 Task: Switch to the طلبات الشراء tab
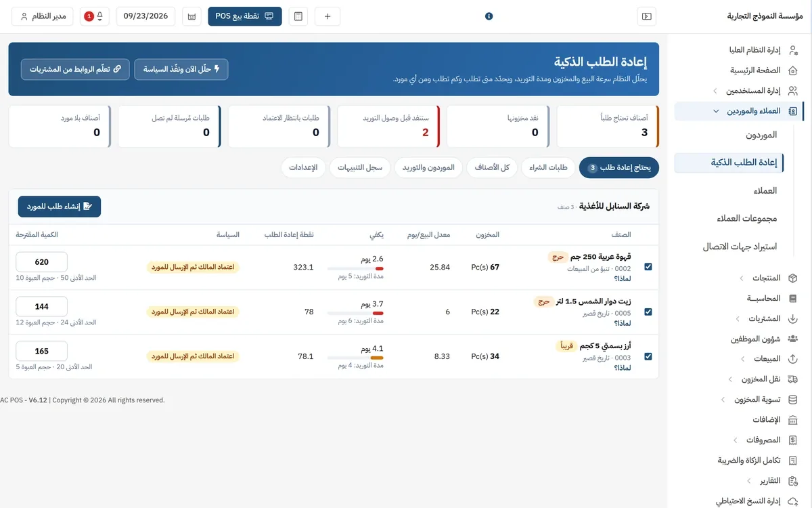(548, 167)
